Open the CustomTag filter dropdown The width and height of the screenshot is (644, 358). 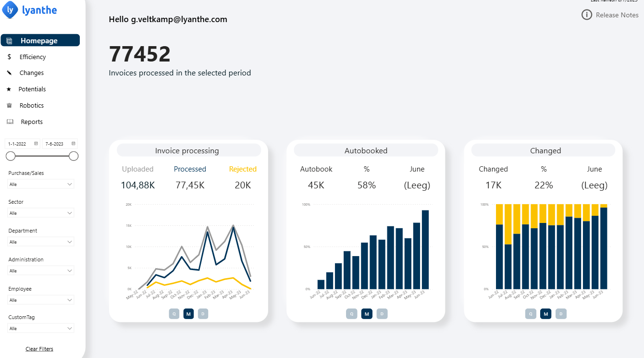pyautogui.click(x=41, y=329)
